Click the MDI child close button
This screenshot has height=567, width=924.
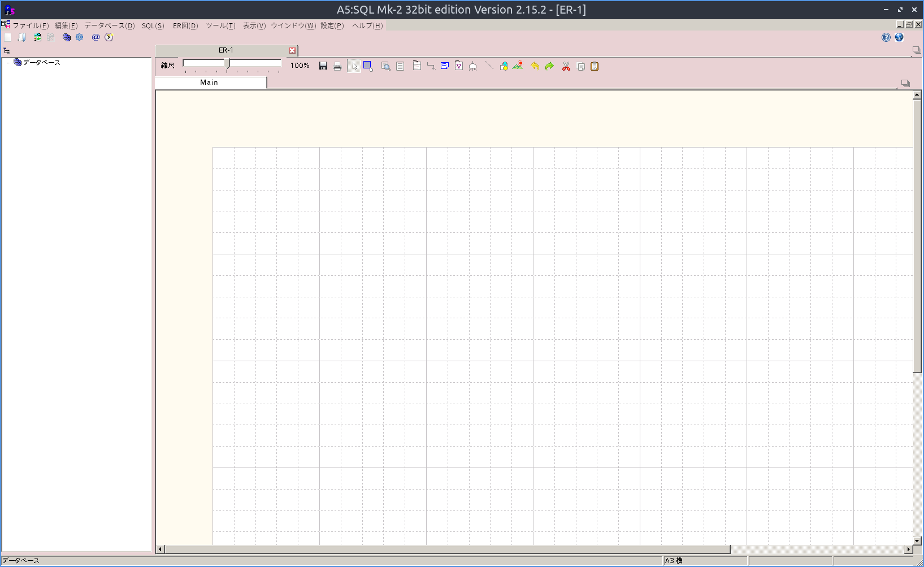[x=918, y=24]
